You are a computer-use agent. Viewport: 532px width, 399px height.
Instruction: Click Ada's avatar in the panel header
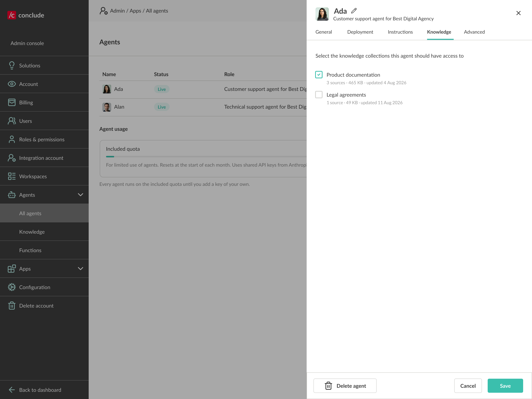click(x=322, y=14)
